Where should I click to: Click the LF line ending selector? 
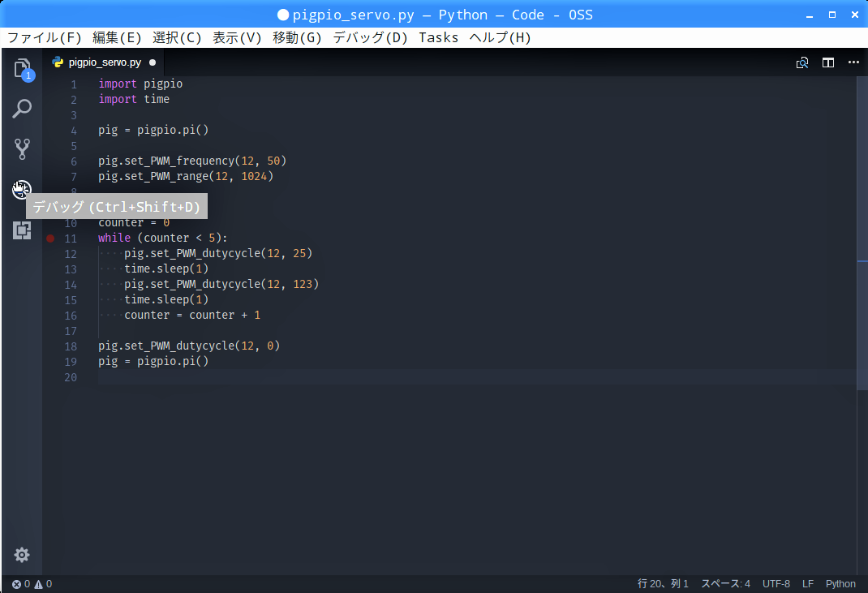point(808,584)
